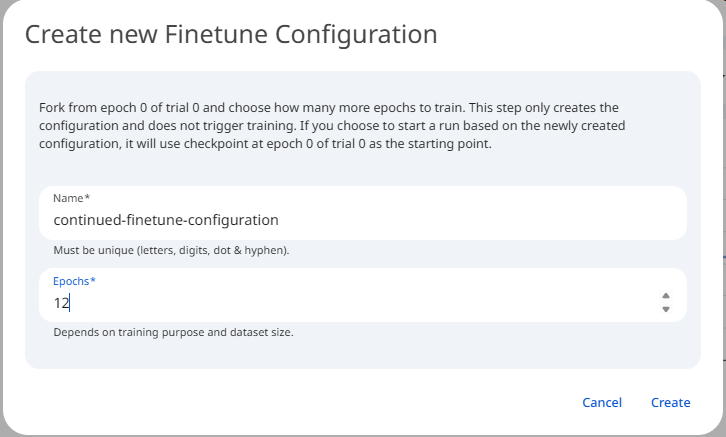
Task: Click the 'Create new Finetune Configuration' title
Action: pos(231,34)
